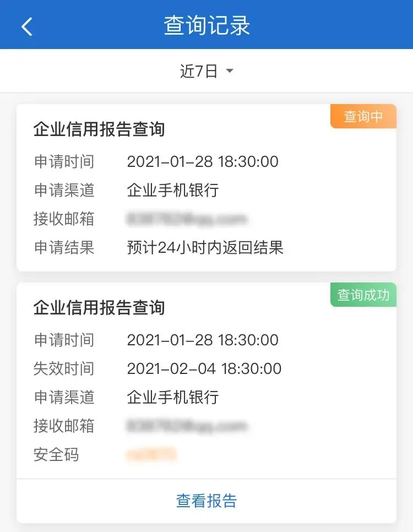Tap 企业手机银行 channel in the second card
The width and height of the screenshot is (413, 532).
(173, 397)
